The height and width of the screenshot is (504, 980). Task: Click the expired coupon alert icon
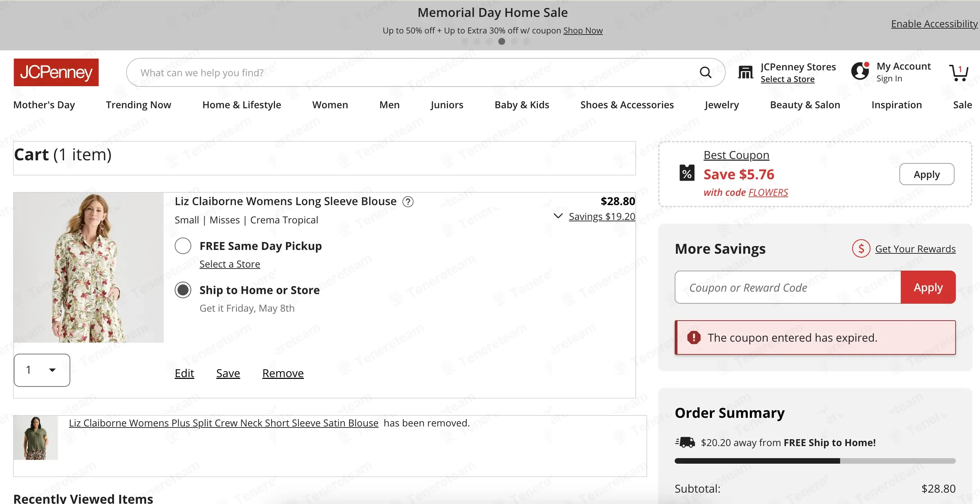(x=694, y=337)
